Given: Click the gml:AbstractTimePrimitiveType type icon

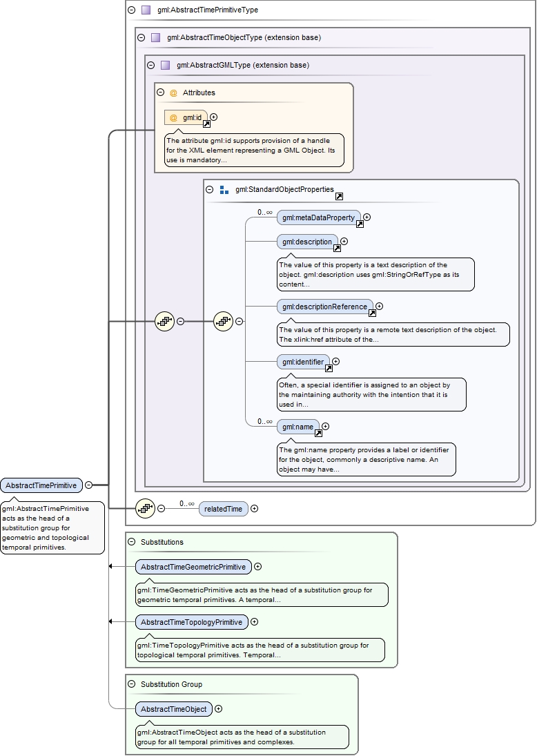Looking at the screenshot, I should (146, 10).
